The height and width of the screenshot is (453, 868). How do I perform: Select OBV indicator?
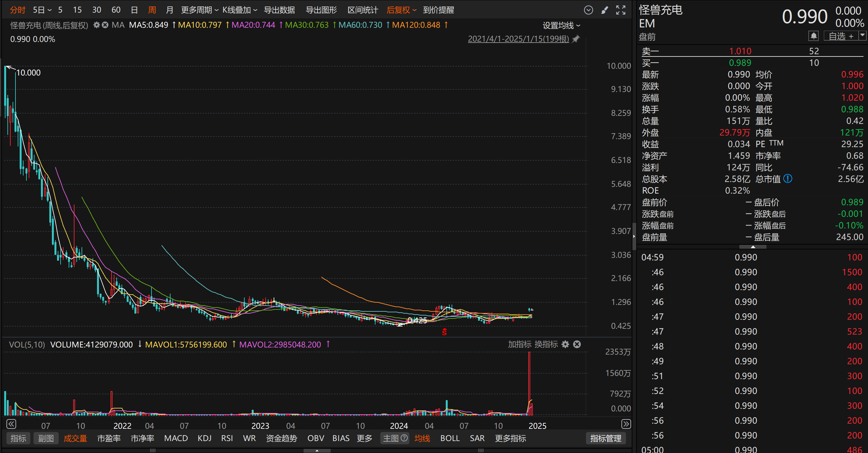pyautogui.click(x=316, y=438)
